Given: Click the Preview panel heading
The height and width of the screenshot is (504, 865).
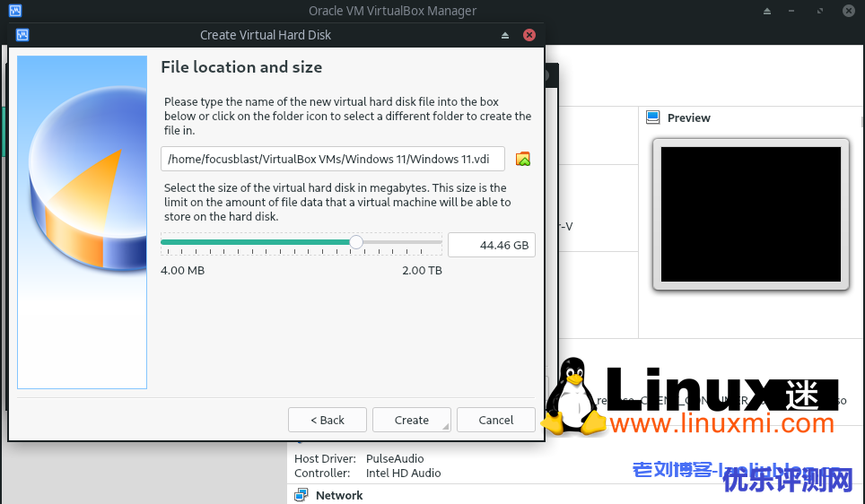Looking at the screenshot, I should point(688,118).
